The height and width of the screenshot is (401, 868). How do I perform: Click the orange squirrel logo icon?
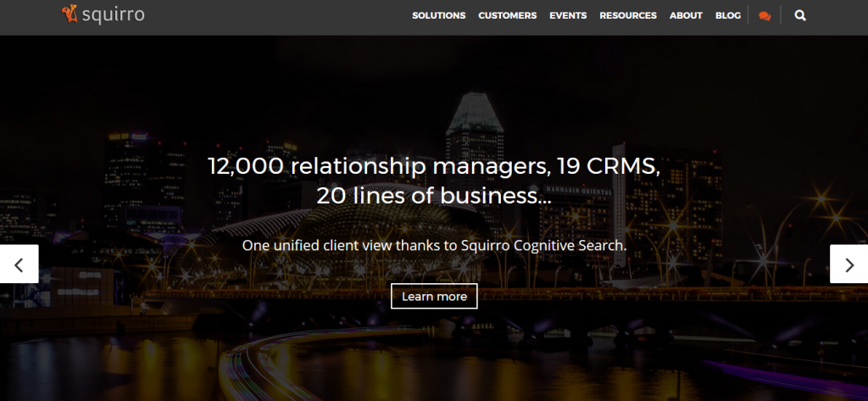[70, 14]
